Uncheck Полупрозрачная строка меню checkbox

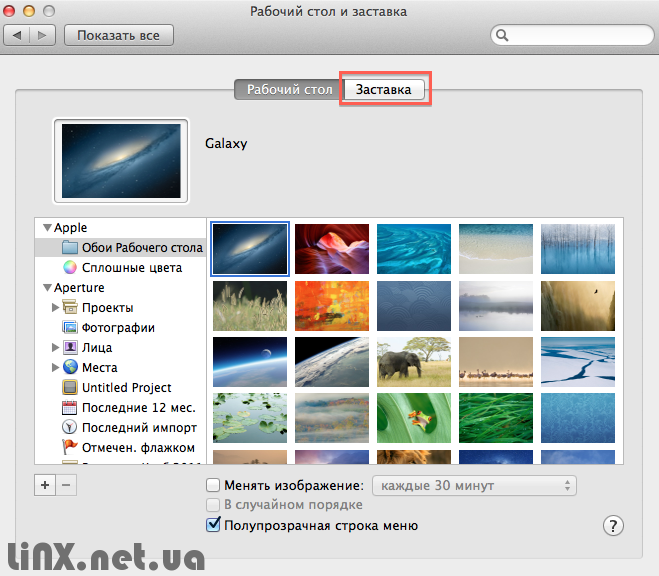pyautogui.click(x=213, y=525)
